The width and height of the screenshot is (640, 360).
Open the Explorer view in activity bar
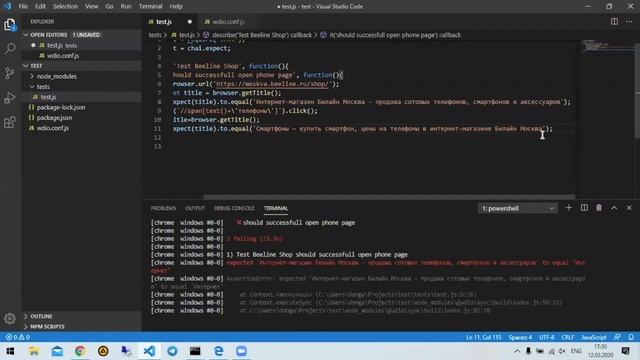10,25
